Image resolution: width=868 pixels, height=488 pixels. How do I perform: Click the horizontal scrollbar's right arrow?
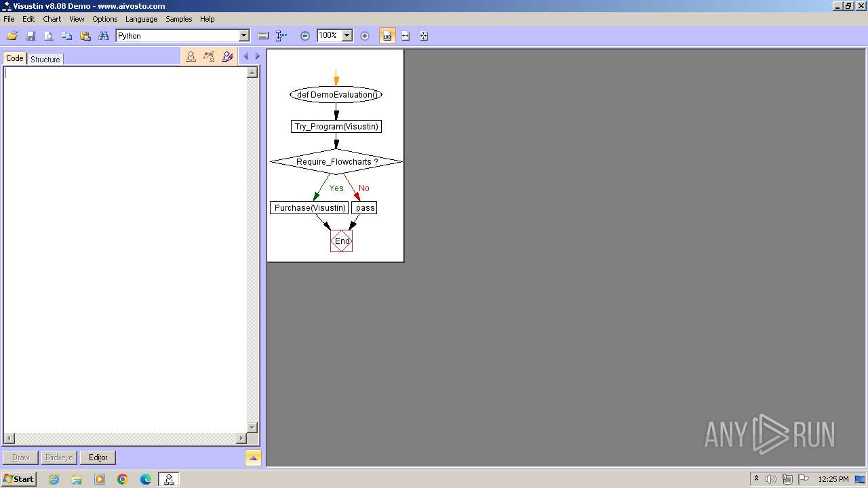tap(241, 439)
